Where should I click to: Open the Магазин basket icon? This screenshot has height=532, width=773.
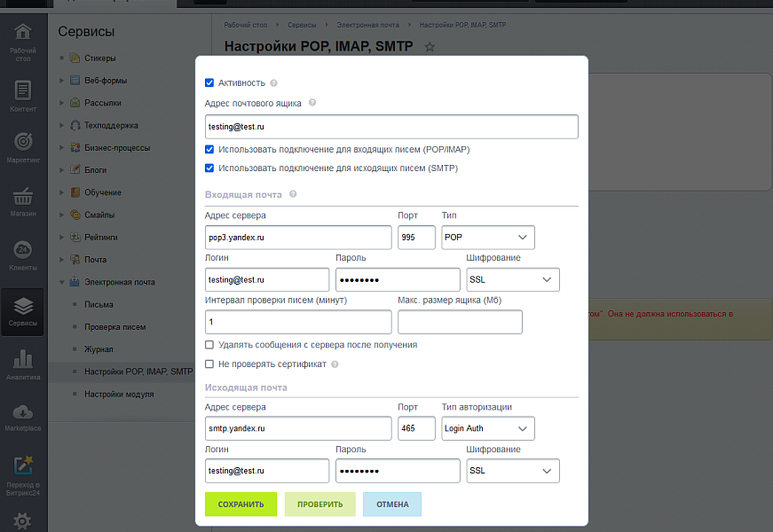click(x=23, y=201)
